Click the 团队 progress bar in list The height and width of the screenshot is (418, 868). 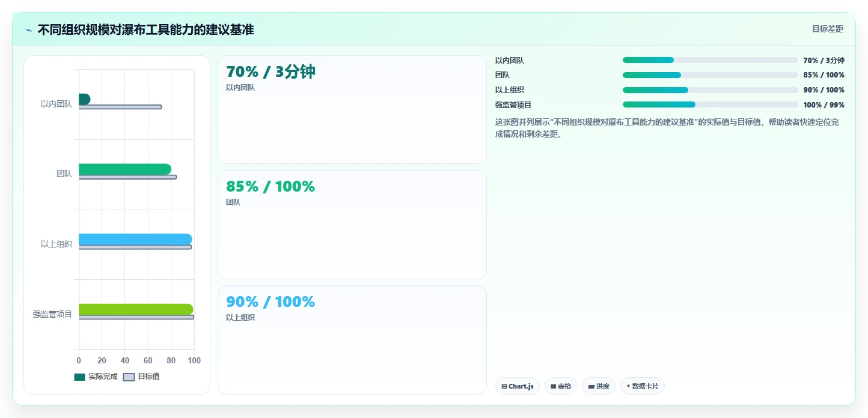pyautogui.click(x=710, y=75)
